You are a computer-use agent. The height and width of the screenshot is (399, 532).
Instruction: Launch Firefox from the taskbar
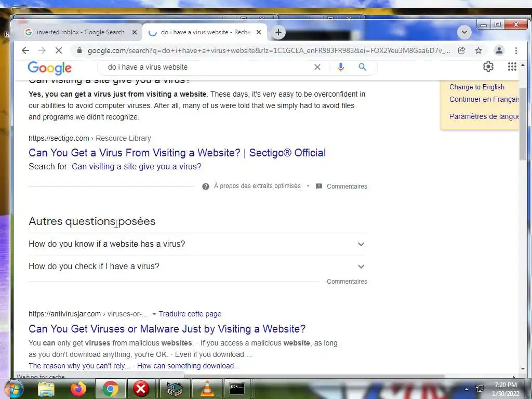pos(78,389)
